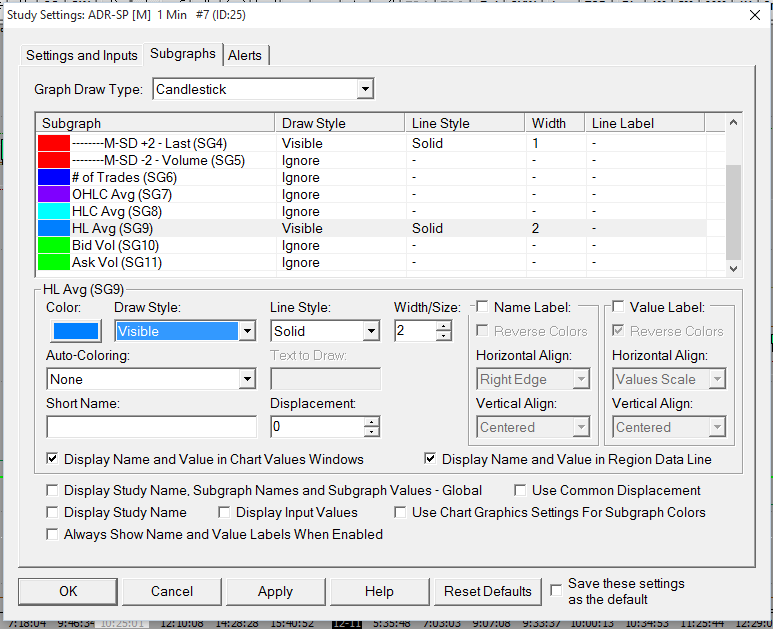Toggle Display Study Name checkbox
This screenshot has width=773, height=629.
(x=52, y=512)
